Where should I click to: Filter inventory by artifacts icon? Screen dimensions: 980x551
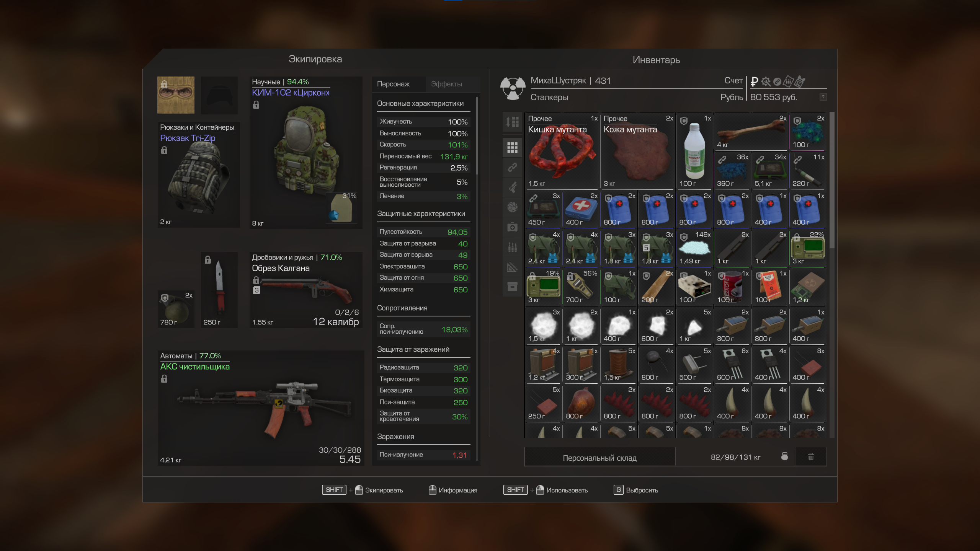[512, 207]
